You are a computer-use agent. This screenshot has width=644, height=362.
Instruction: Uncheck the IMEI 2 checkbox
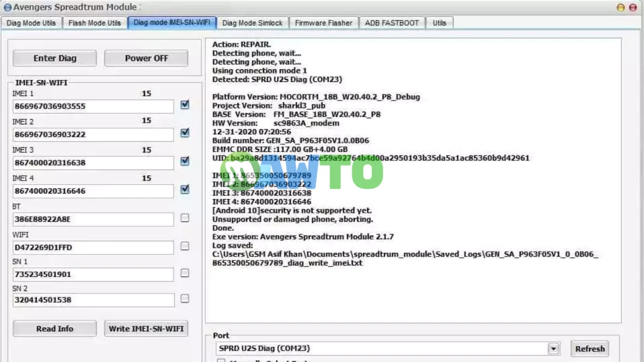(185, 133)
